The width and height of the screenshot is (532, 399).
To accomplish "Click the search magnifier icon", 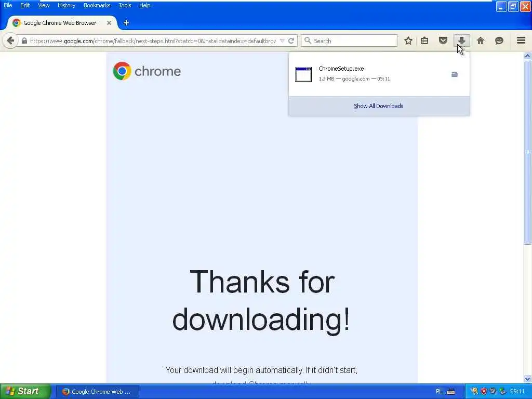I will [x=308, y=41].
